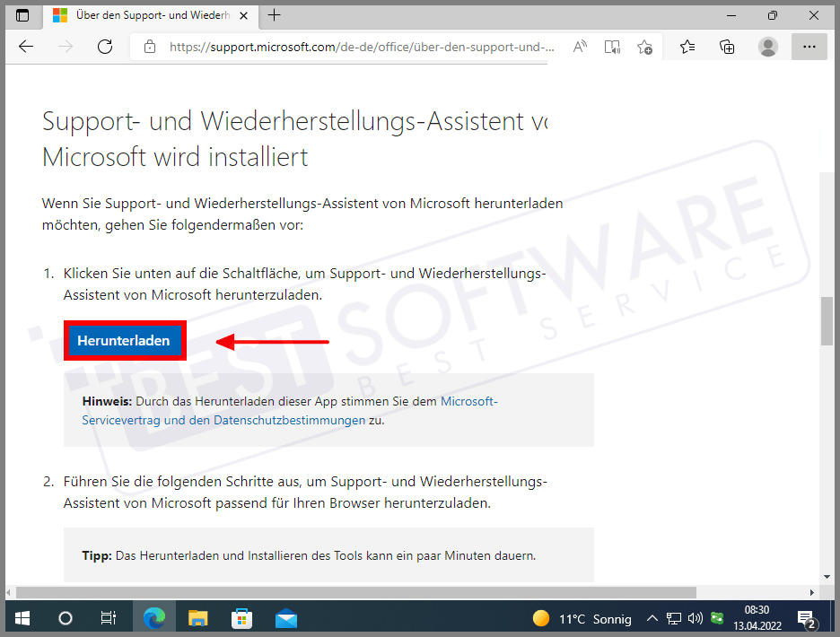Launch Mail from the taskbar
840x637 pixels.
click(x=286, y=618)
